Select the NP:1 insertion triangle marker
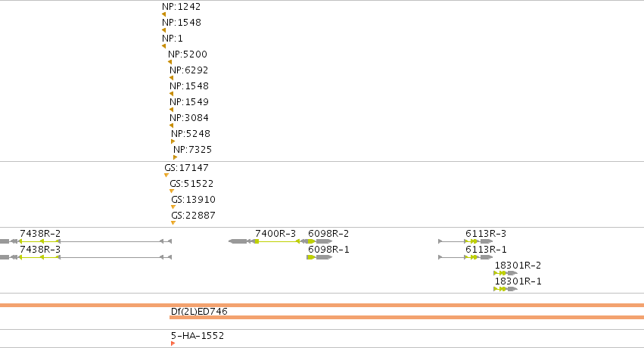This screenshot has height=348, width=644. click(164, 46)
